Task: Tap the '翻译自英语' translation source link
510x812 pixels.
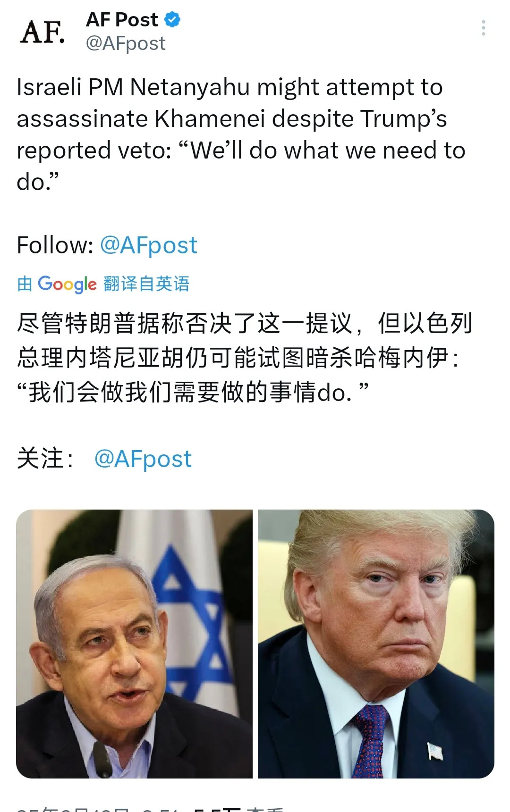Action: (146, 284)
